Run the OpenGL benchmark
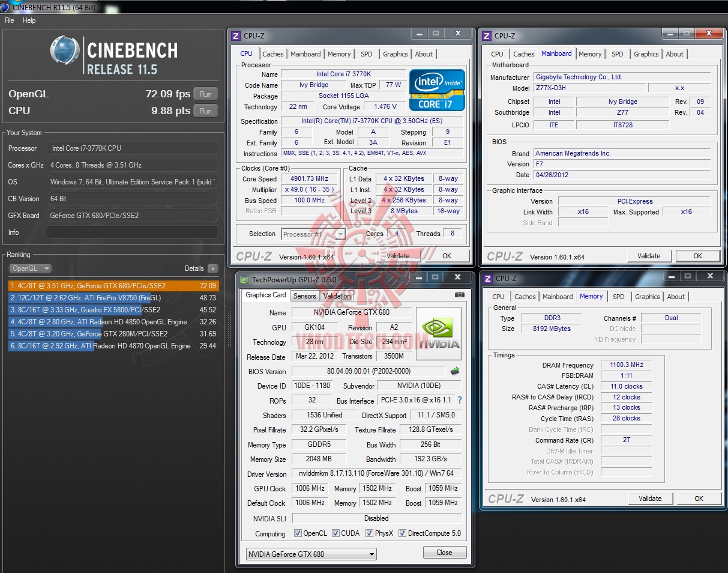The width and height of the screenshot is (728, 573). click(206, 94)
